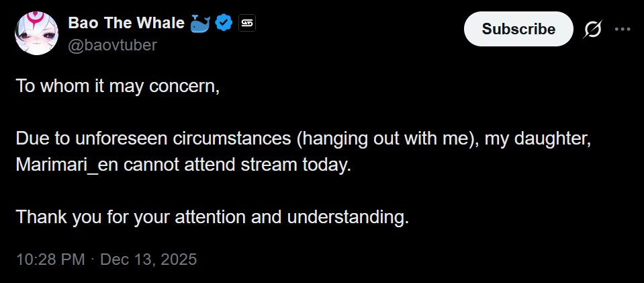Viewport: 644px width, 283px height.
Task: Click the whale emoji beside the name
Action: [x=200, y=23]
